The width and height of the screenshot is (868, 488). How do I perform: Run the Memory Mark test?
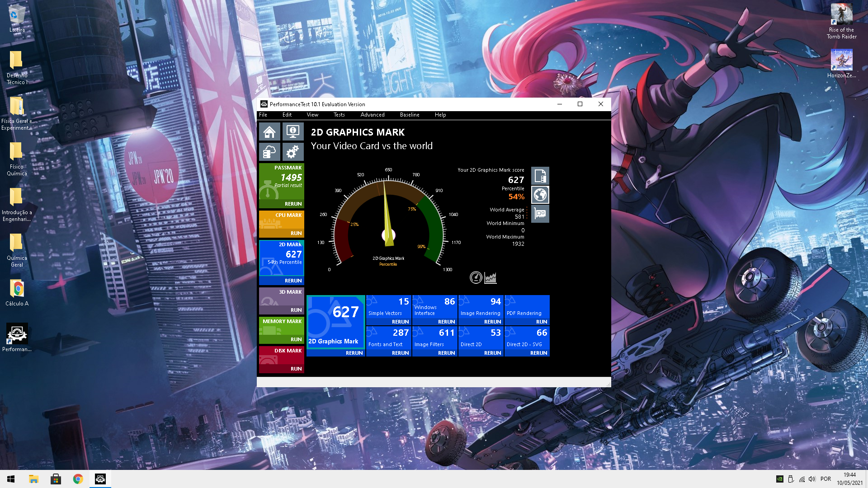click(296, 339)
